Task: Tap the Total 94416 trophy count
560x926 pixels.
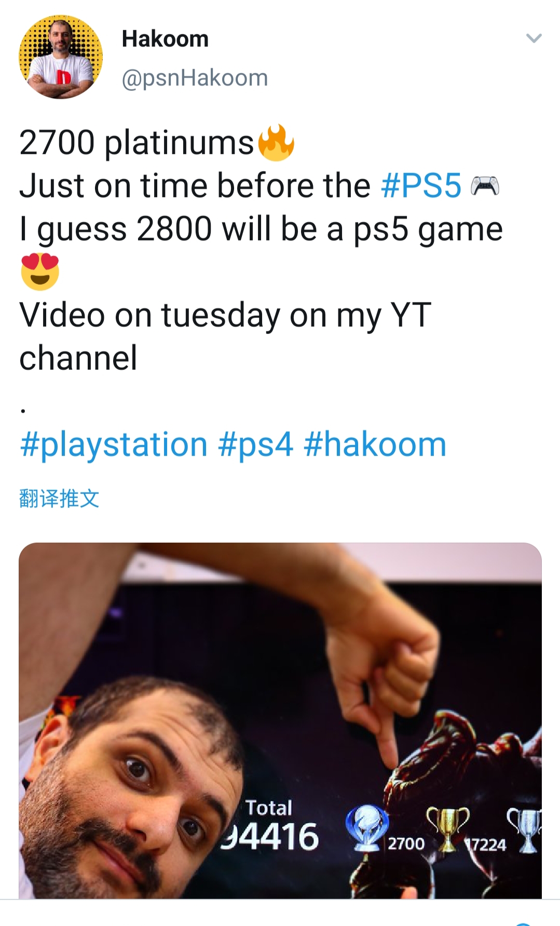Action: point(270,826)
